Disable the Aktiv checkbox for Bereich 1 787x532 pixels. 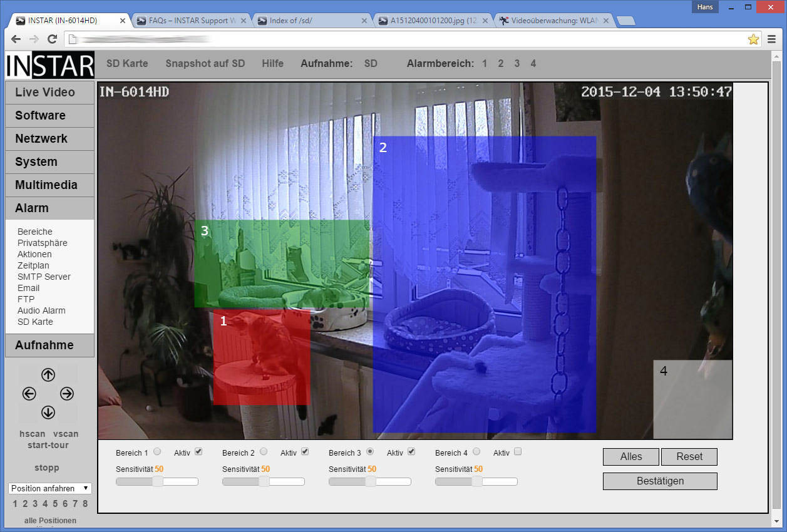tap(198, 452)
